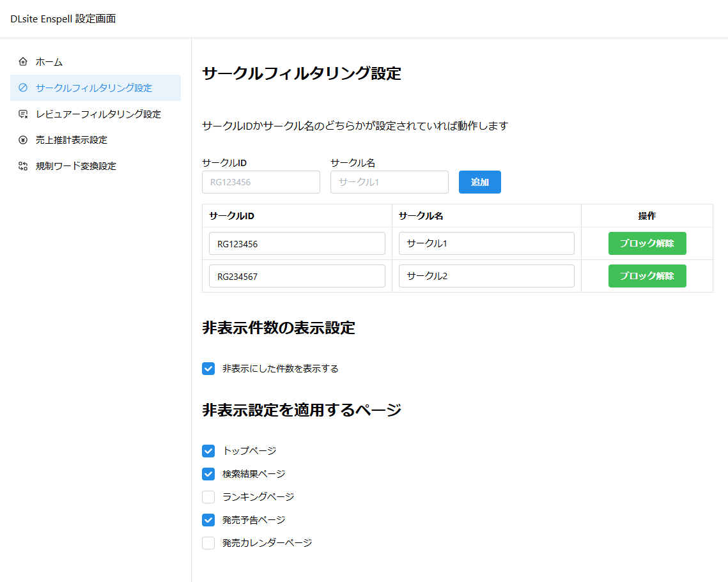Click ブロック解除 for サークル1 row
Image resolution: width=728 pixels, height=582 pixels.
pyautogui.click(x=647, y=243)
